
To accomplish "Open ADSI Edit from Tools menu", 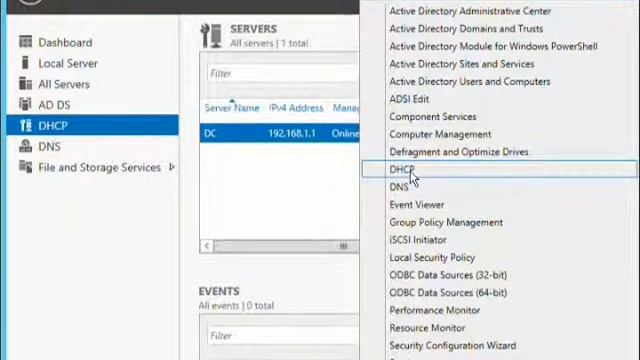I will click(x=409, y=99).
